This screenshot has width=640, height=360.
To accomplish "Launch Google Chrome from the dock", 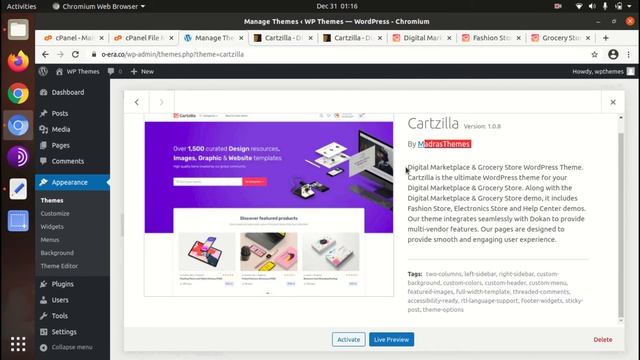I will point(18,93).
